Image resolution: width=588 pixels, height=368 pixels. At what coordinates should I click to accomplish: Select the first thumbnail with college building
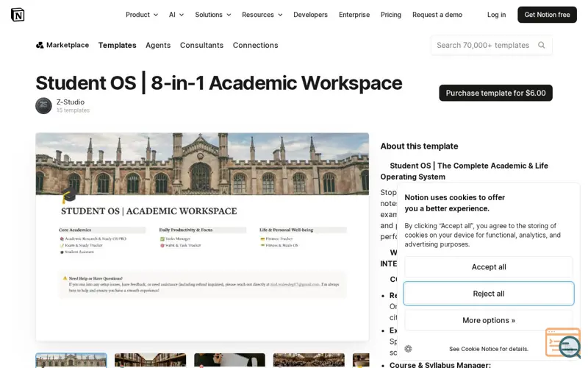pos(71,361)
